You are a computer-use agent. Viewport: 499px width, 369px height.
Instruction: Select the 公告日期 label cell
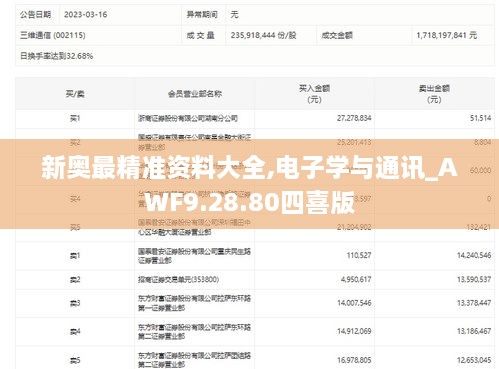(x=35, y=15)
